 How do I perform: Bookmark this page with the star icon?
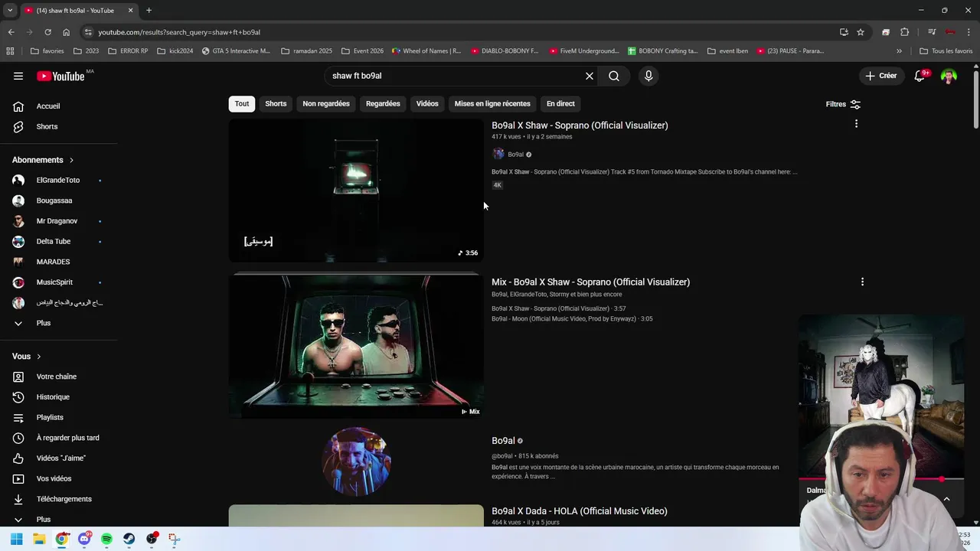(861, 32)
